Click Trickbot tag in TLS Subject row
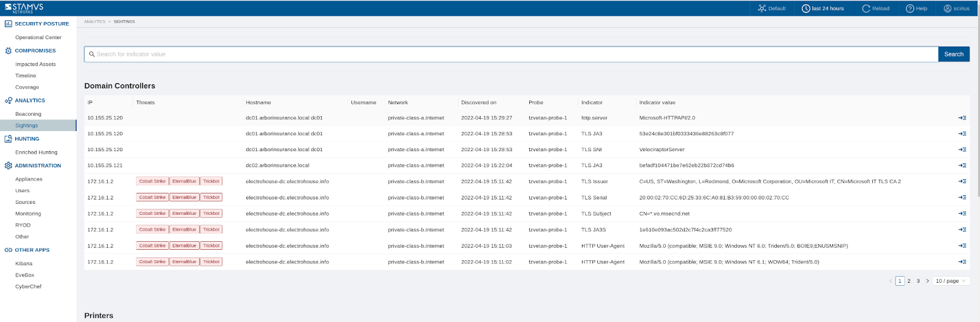Image resolution: width=980 pixels, height=322 pixels. pos(211,214)
